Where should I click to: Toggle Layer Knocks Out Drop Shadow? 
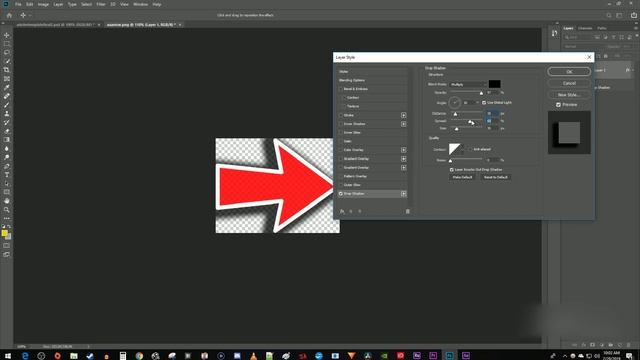[451, 169]
